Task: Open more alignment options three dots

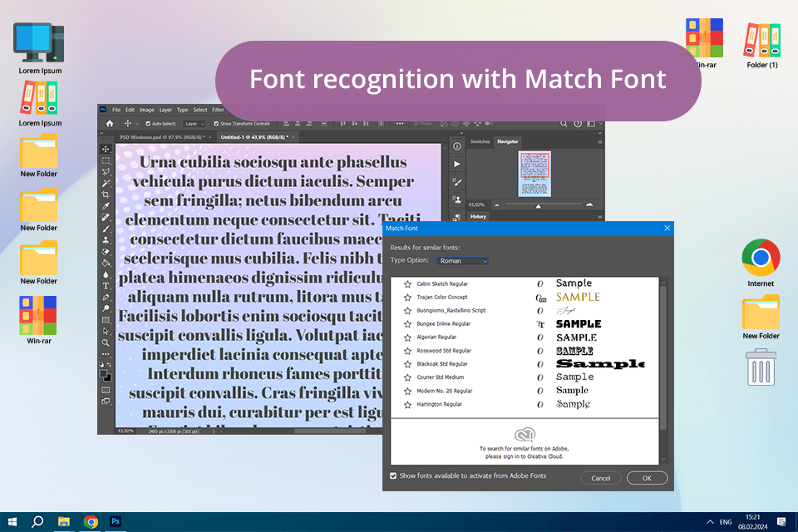Action: (x=400, y=124)
